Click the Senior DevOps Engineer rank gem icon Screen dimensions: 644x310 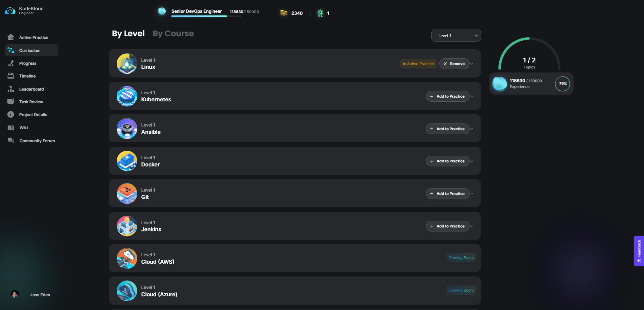162,11
